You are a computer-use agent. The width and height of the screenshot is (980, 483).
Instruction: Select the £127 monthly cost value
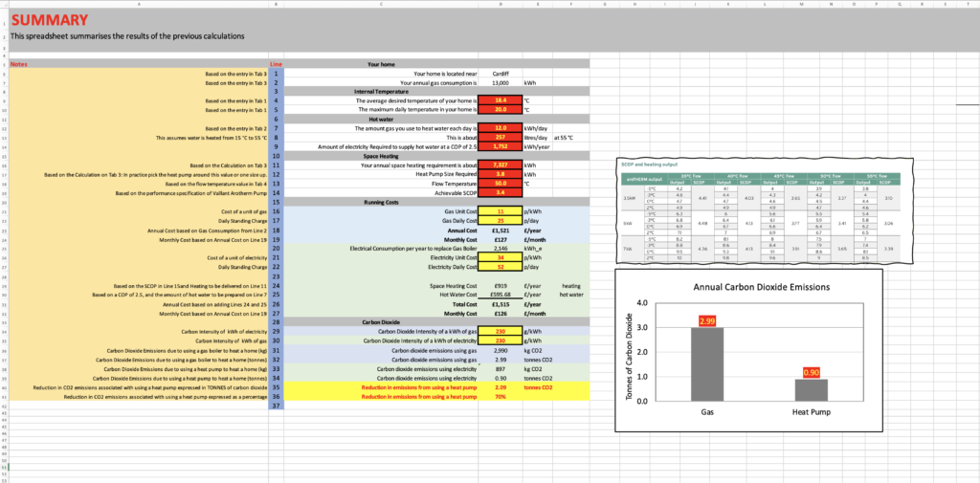500,239
